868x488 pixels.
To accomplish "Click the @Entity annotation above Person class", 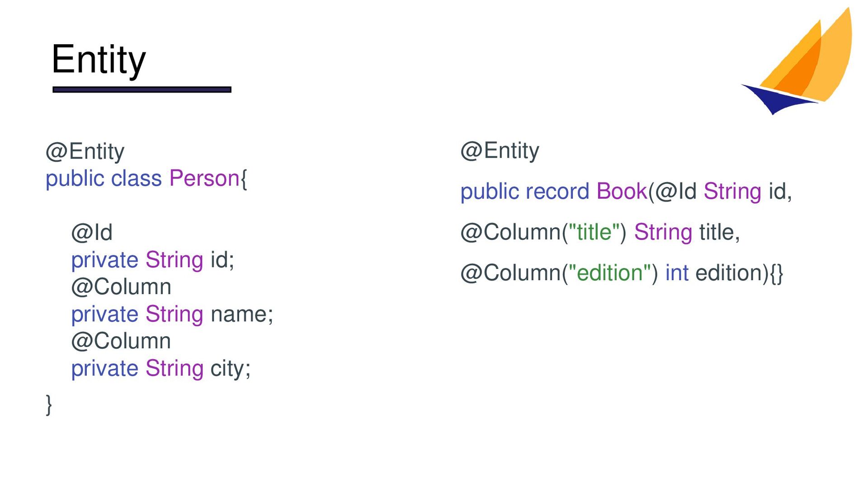I will click(85, 151).
